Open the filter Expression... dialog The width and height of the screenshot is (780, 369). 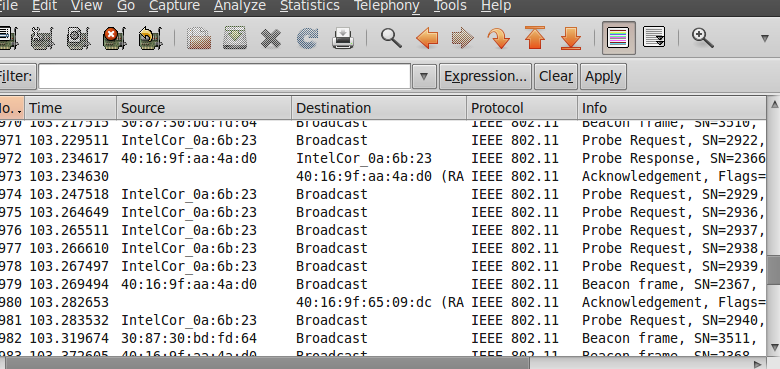[485, 77]
